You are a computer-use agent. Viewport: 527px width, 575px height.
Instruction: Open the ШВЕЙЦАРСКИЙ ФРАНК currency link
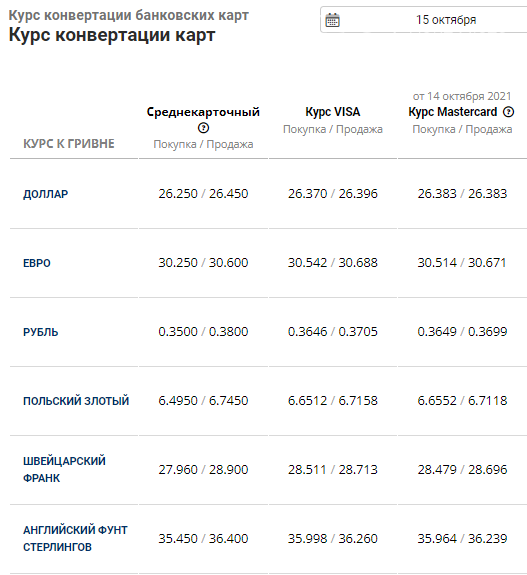point(64,469)
